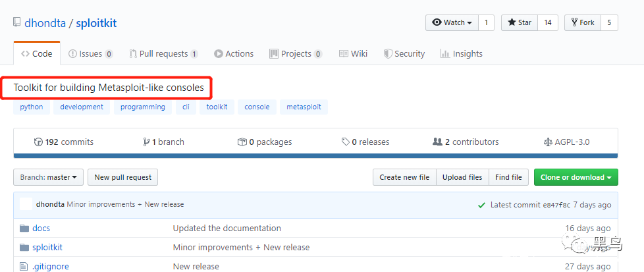
Task: Star the sploitkit repository
Action: click(519, 22)
